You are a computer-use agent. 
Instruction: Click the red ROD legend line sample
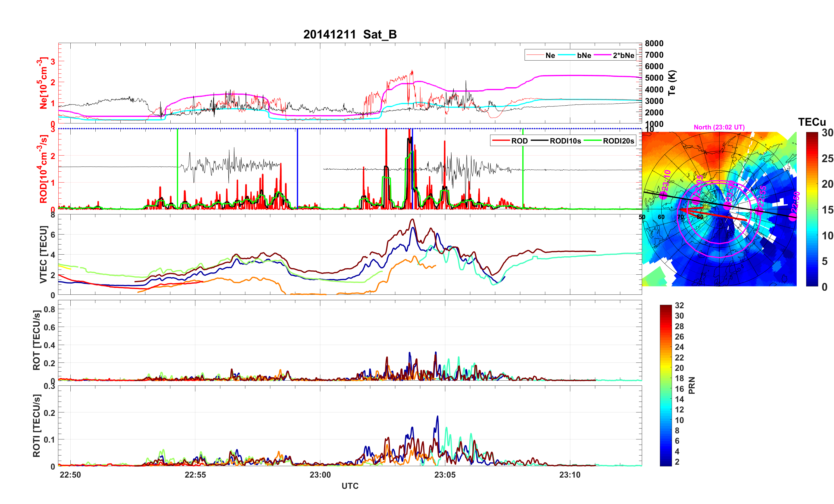[x=501, y=141]
